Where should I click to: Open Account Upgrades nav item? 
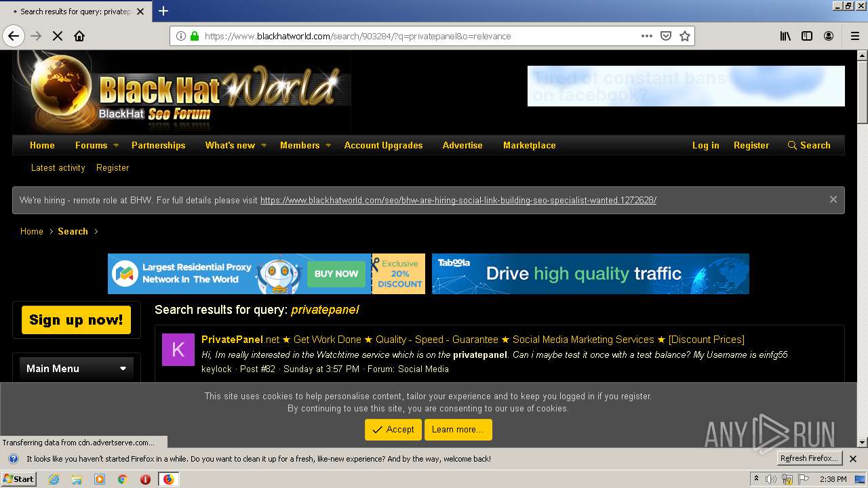(383, 145)
